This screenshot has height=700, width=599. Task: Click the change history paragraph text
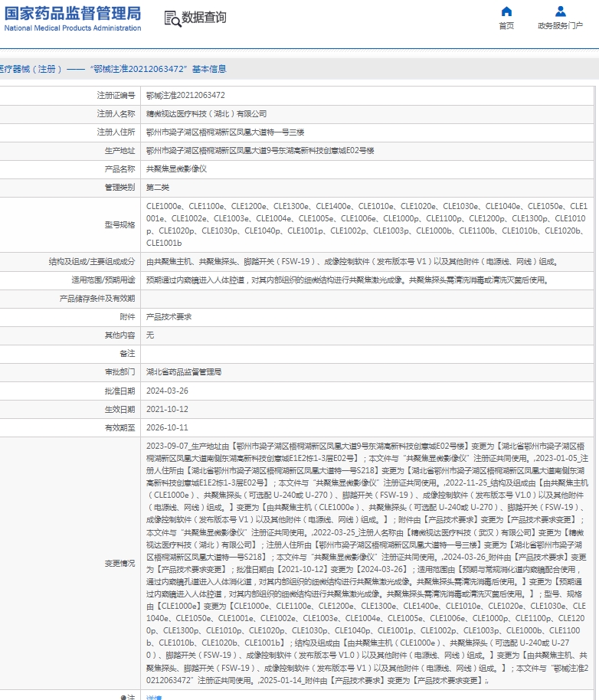click(368, 564)
